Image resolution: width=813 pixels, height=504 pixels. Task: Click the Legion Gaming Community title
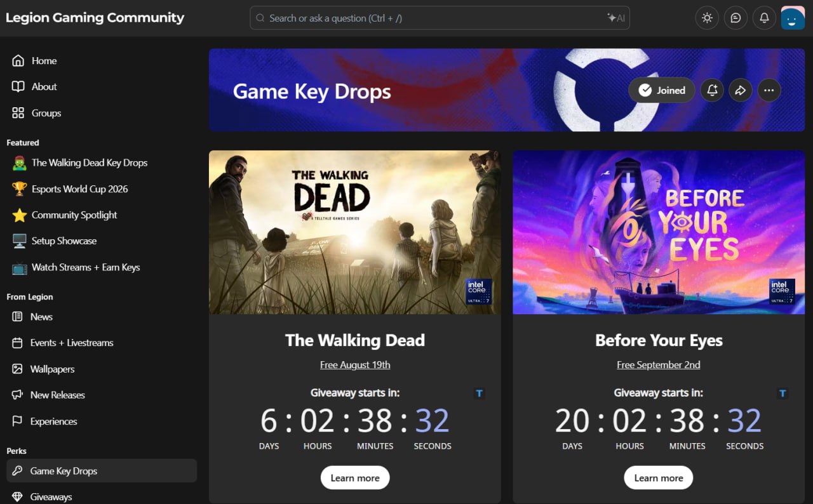tap(95, 18)
